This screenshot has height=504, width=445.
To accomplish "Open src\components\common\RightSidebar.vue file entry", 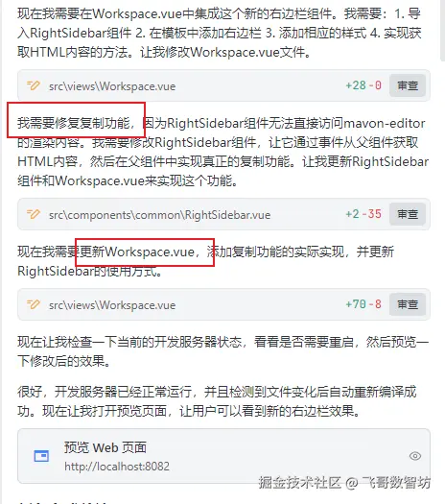I will (x=159, y=215).
